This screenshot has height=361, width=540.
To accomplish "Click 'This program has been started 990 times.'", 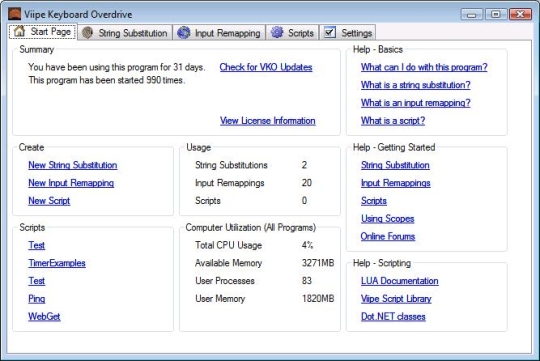I will pyautogui.click(x=107, y=80).
